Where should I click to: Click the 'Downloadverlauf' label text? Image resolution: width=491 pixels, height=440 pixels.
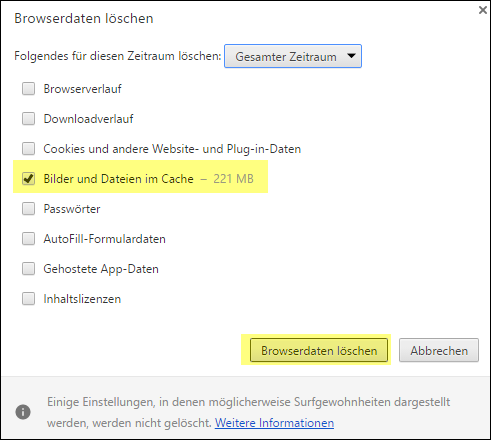[x=89, y=119]
